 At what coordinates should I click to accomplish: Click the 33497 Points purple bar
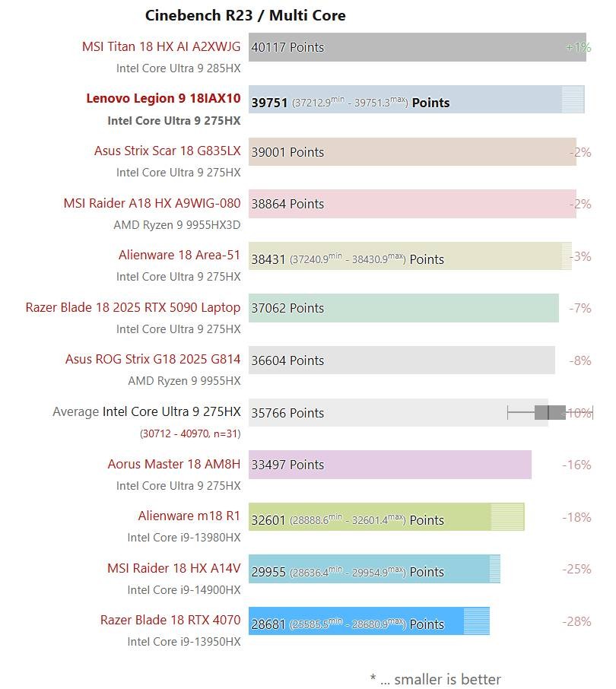(390, 465)
